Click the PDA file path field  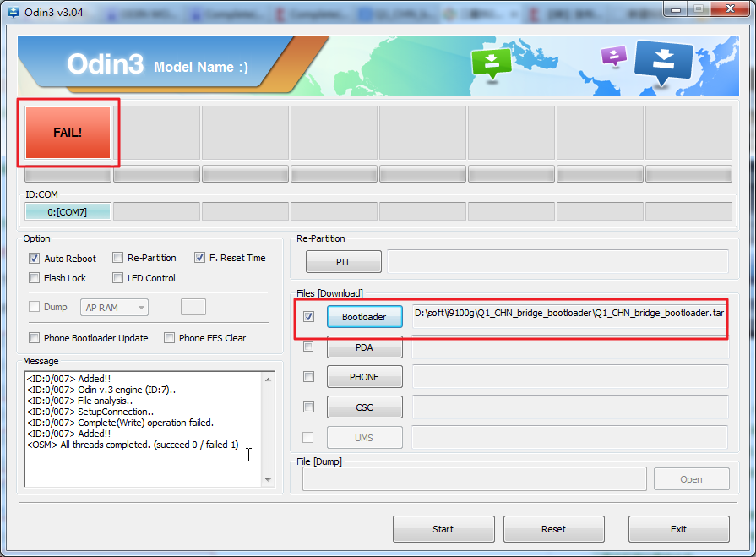(570, 347)
